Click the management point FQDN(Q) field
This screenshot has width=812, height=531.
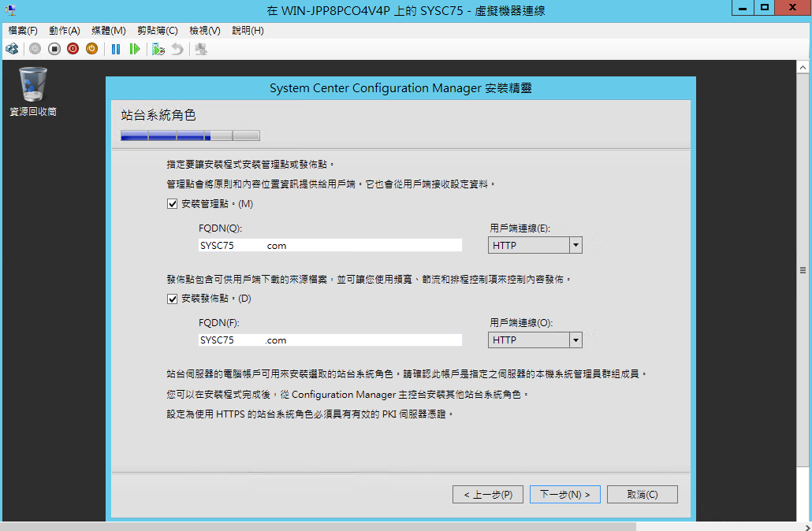[330, 245]
